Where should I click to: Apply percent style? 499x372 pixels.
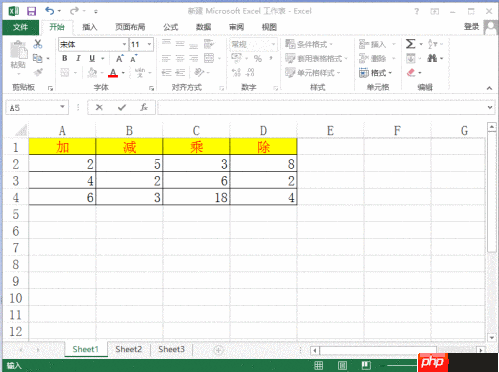(x=258, y=59)
